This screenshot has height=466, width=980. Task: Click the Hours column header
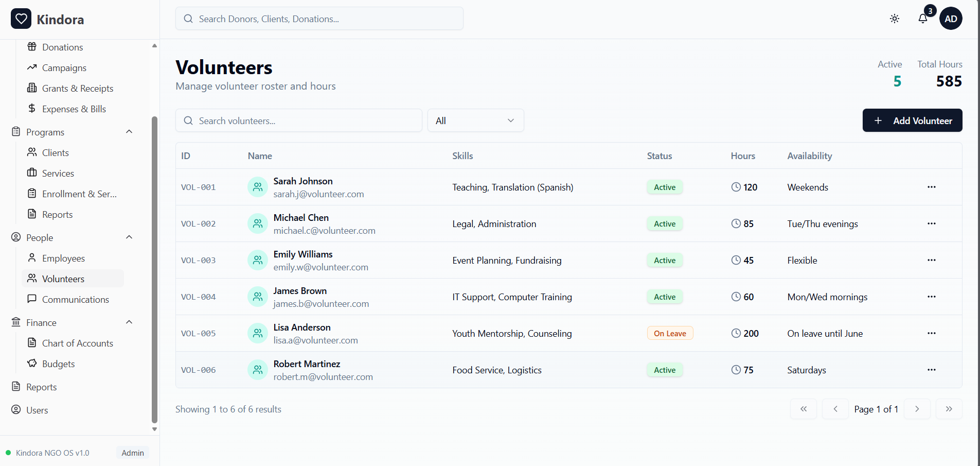(x=743, y=156)
